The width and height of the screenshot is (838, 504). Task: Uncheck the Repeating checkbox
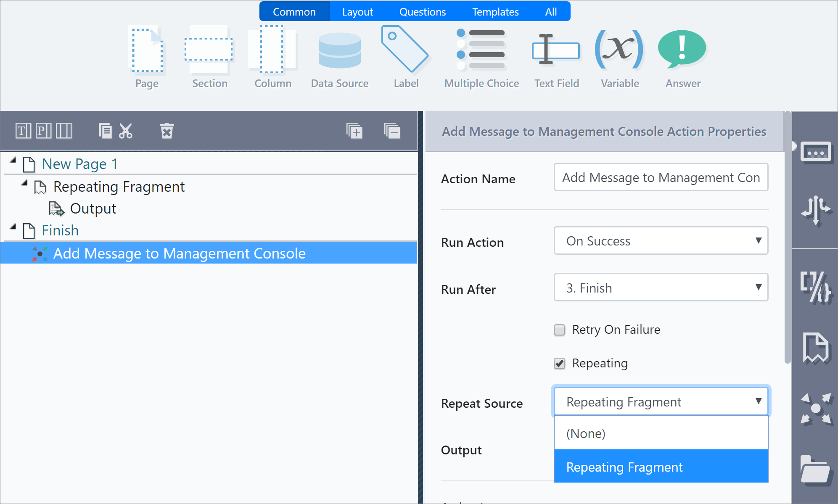[x=560, y=364]
